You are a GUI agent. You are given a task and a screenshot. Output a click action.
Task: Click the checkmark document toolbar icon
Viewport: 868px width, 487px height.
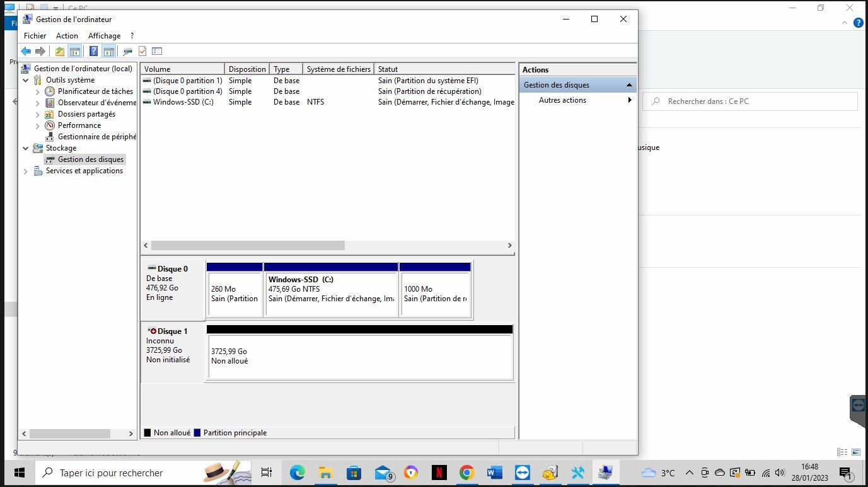click(x=142, y=51)
